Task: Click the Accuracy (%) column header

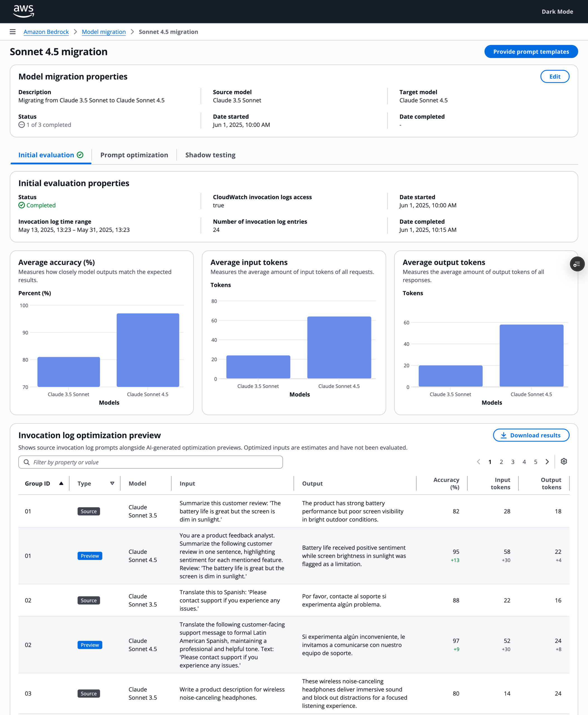Action: (446, 483)
